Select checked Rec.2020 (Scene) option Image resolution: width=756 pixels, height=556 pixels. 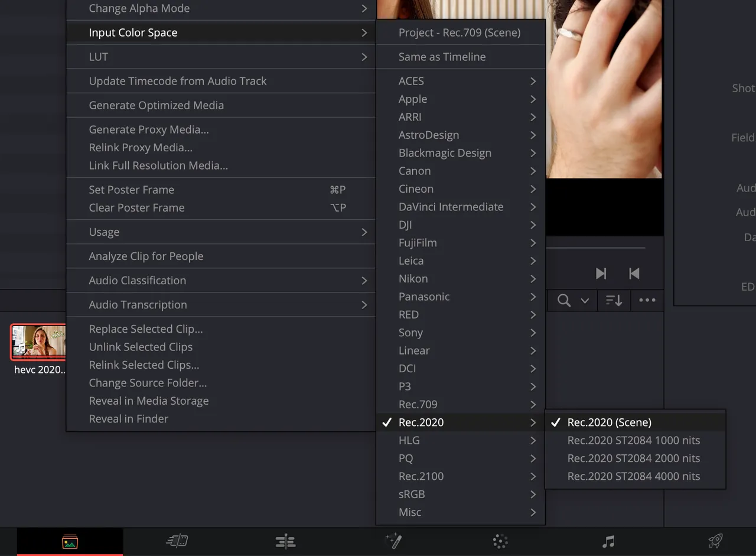tap(609, 422)
